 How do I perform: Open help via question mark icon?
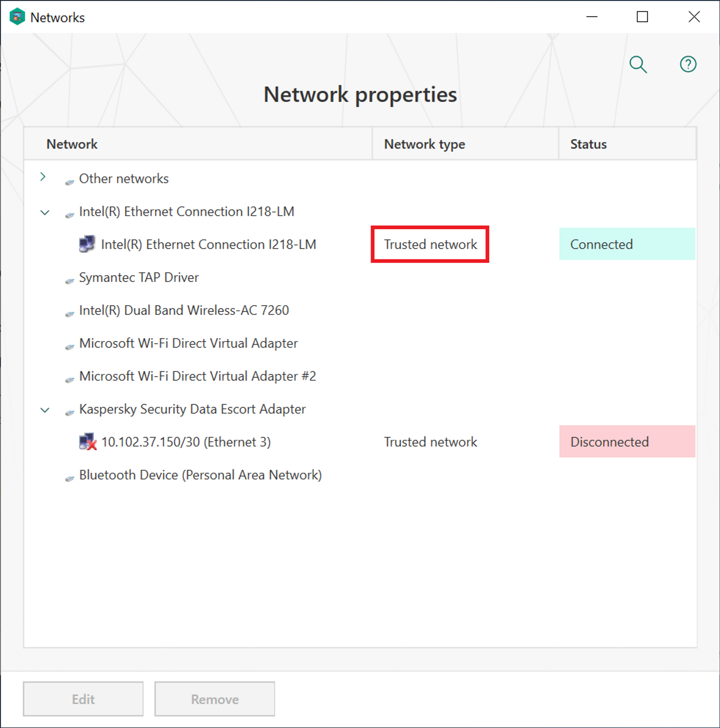click(688, 64)
